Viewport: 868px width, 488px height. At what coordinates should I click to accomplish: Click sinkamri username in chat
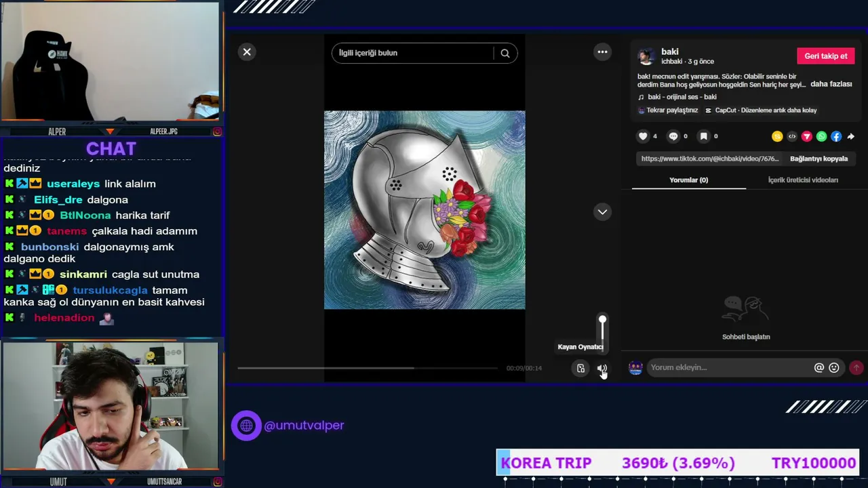83,274
